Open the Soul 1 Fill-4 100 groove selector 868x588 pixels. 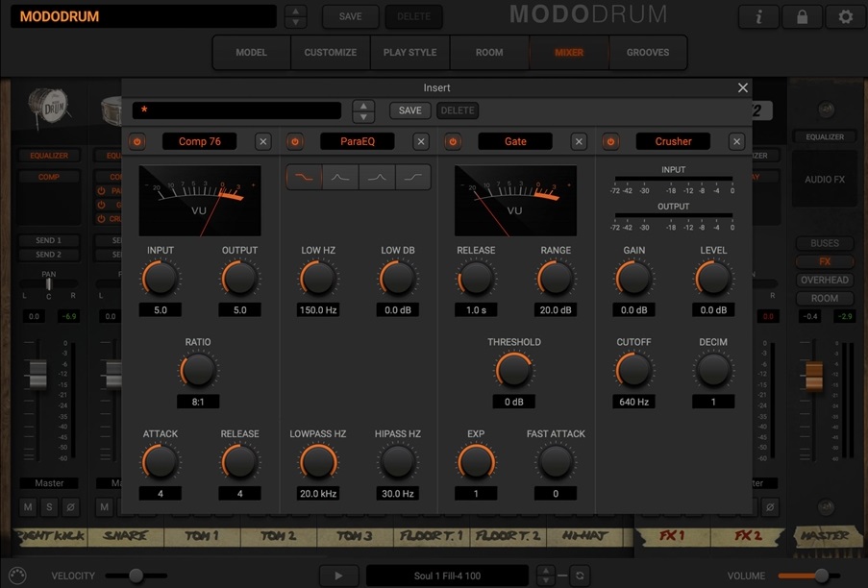[x=447, y=576]
